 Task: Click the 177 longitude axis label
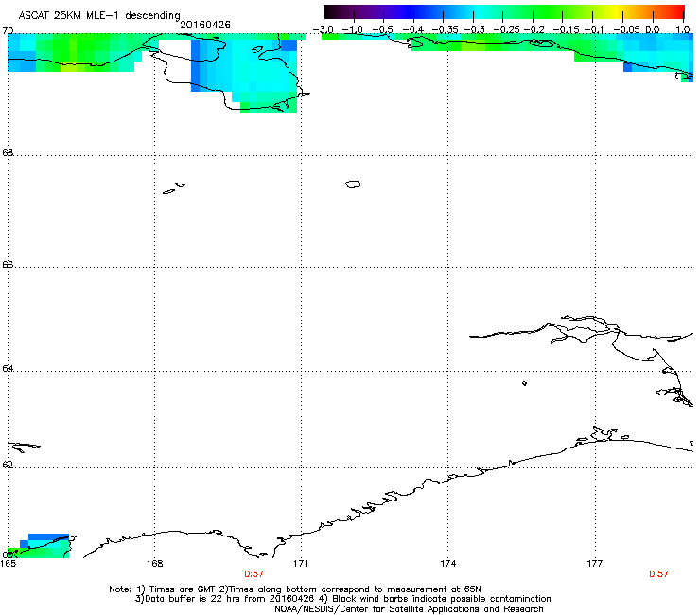tap(595, 564)
